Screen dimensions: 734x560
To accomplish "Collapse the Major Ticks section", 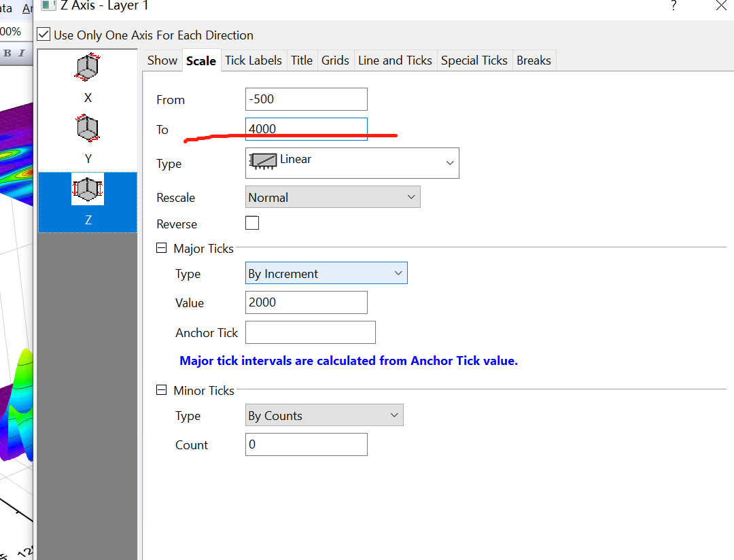I will 161,247.
